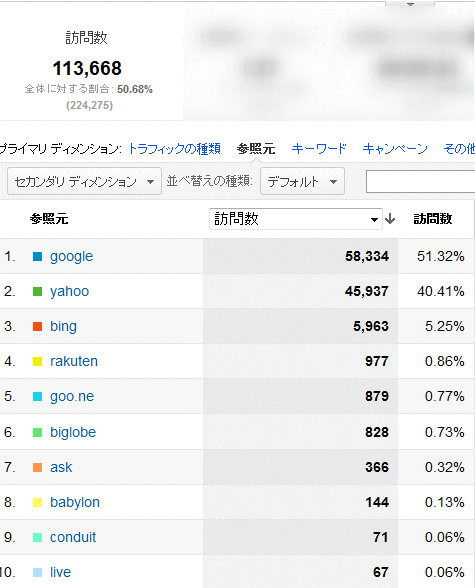Click the 40.41% percentage cell

[441, 291]
